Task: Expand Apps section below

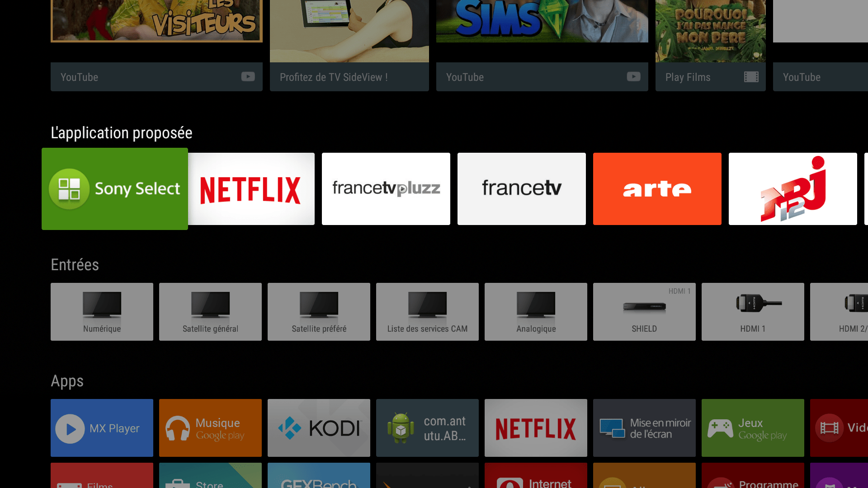Action: pyautogui.click(x=67, y=381)
